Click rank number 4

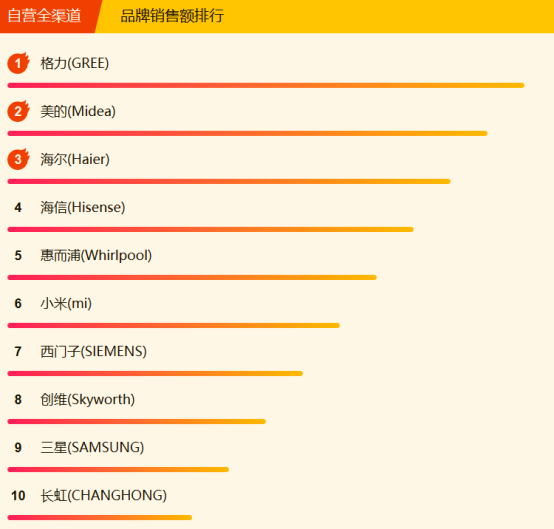(18, 207)
